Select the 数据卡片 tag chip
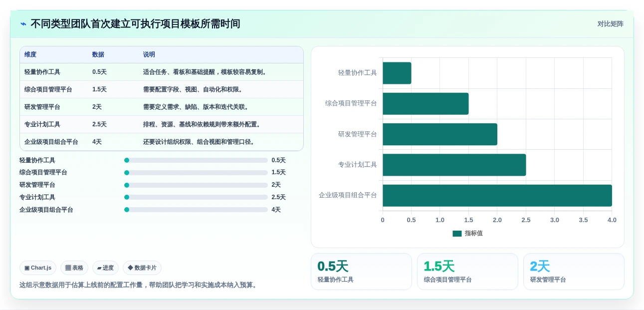Viewport: 644px width, 310px height. point(142,268)
